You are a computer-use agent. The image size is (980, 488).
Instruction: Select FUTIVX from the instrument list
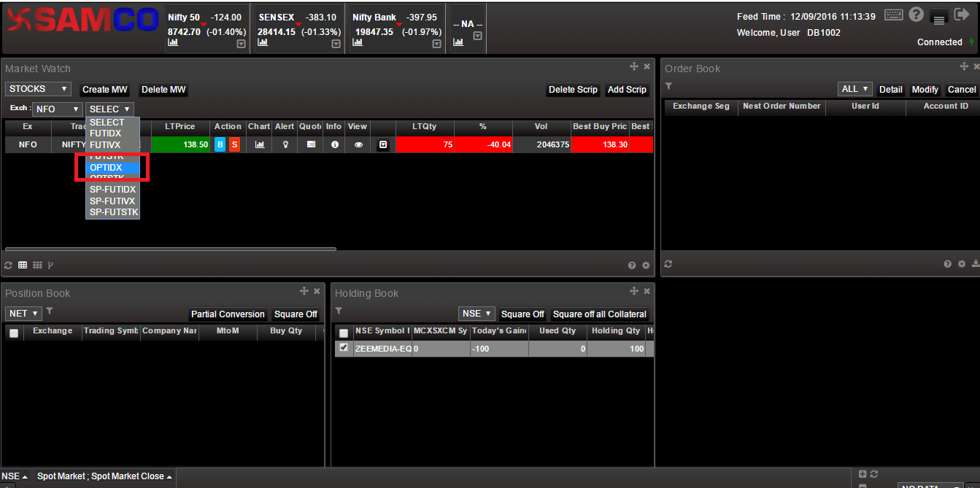[112, 145]
